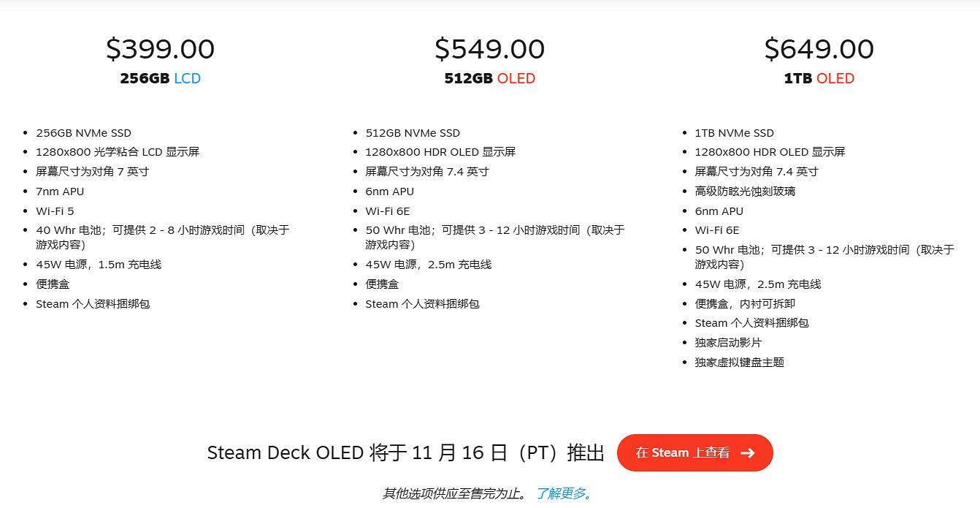Image resolution: width=980 pixels, height=508 pixels.
Task: Click the '在 Steam 上查看' red button
Action: click(694, 452)
